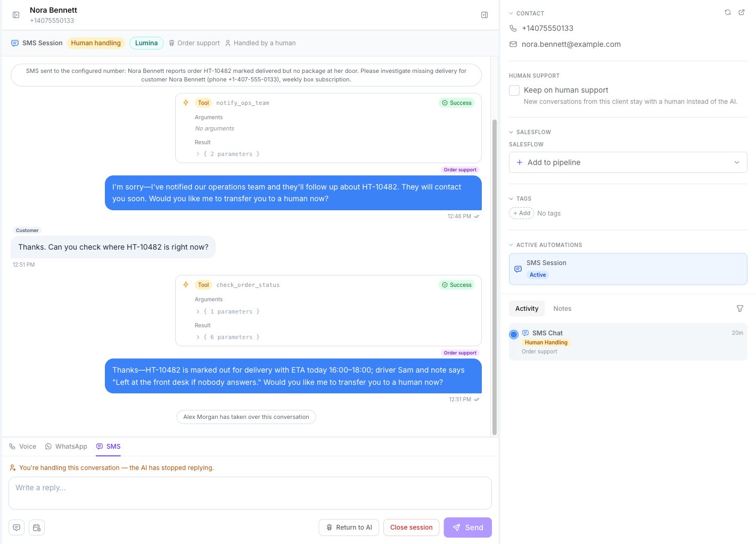Click the SMS Session automation chat icon
The width and height of the screenshot is (756, 544).
tap(518, 269)
